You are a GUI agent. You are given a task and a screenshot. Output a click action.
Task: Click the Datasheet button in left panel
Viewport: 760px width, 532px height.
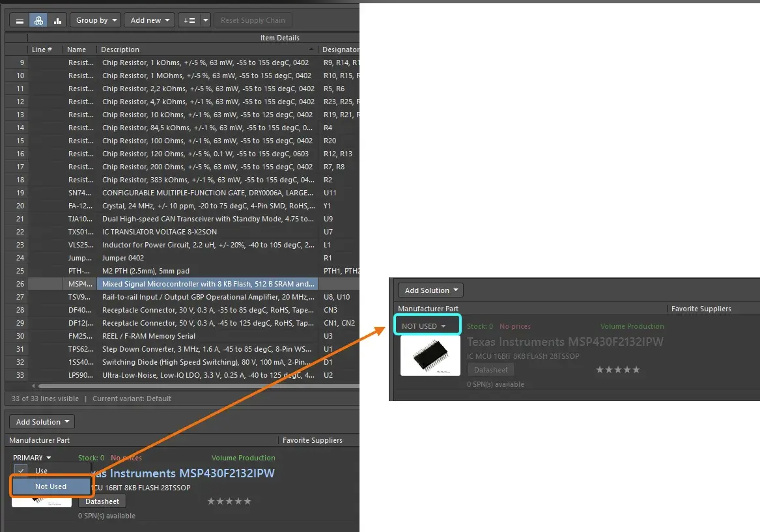pyautogui.click(x=102, y=501)
